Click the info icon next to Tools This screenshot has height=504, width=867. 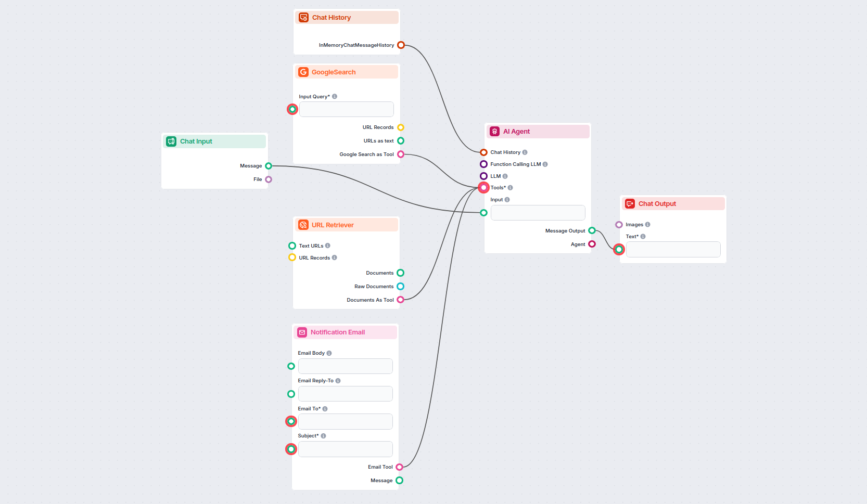point(511,187)
